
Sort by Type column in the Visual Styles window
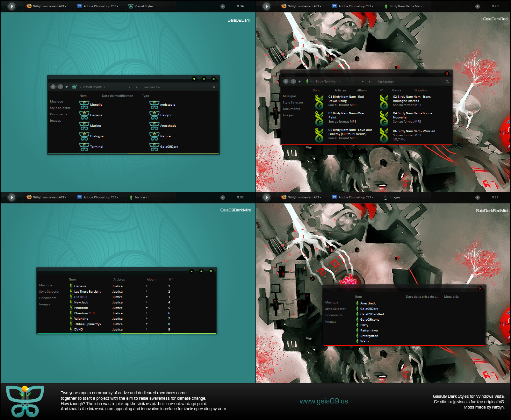tap(146, 96)
